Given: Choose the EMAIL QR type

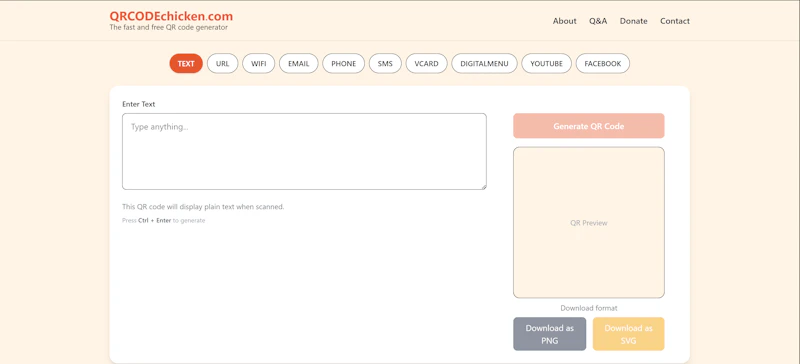Looking at the screenshot, I should pyautogui.click(x=298, y=64).
